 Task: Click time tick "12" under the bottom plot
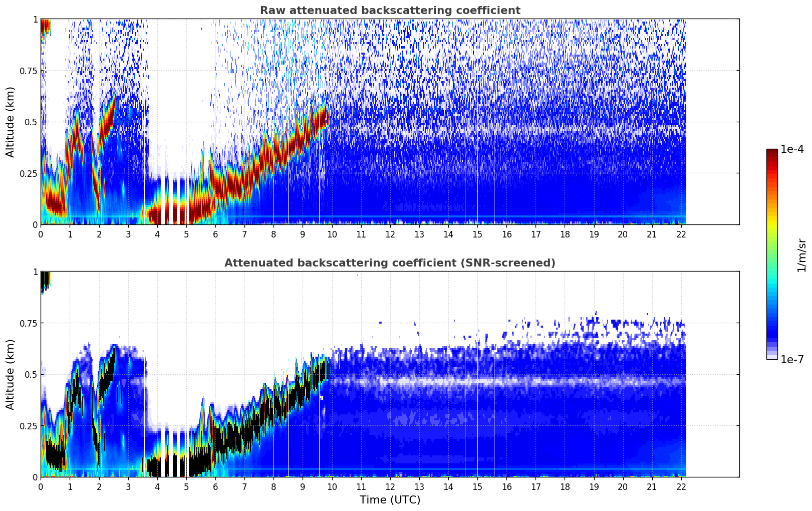390,486
